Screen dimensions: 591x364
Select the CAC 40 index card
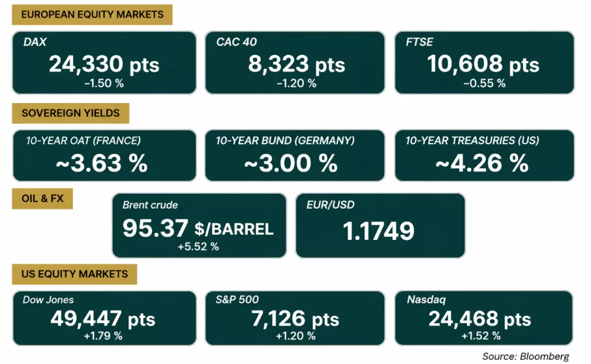click(x=295, y=63)
